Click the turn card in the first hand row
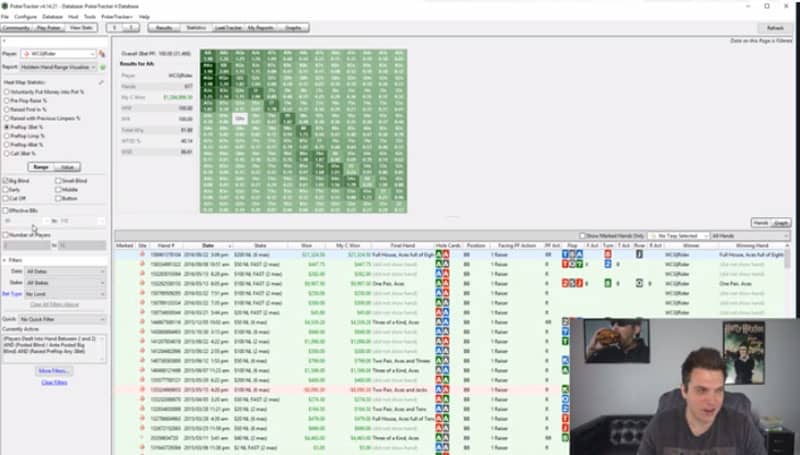800x455 pixels. [x=608, y=254]
